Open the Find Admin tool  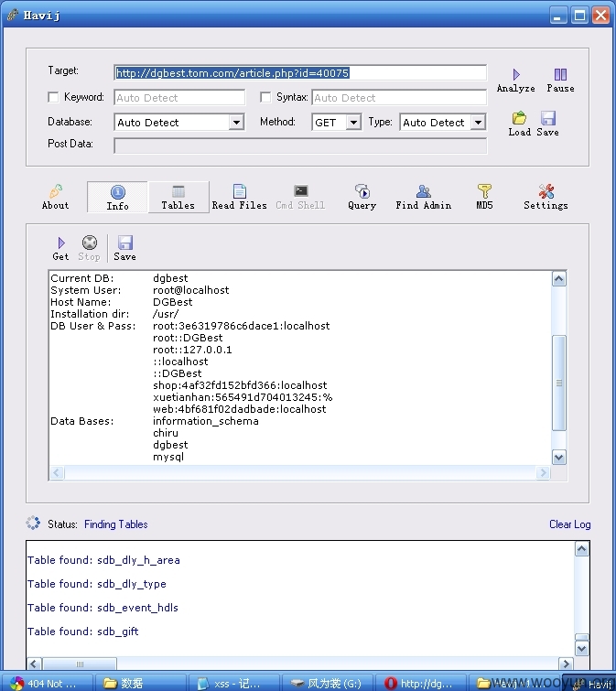tap(423, 197)
